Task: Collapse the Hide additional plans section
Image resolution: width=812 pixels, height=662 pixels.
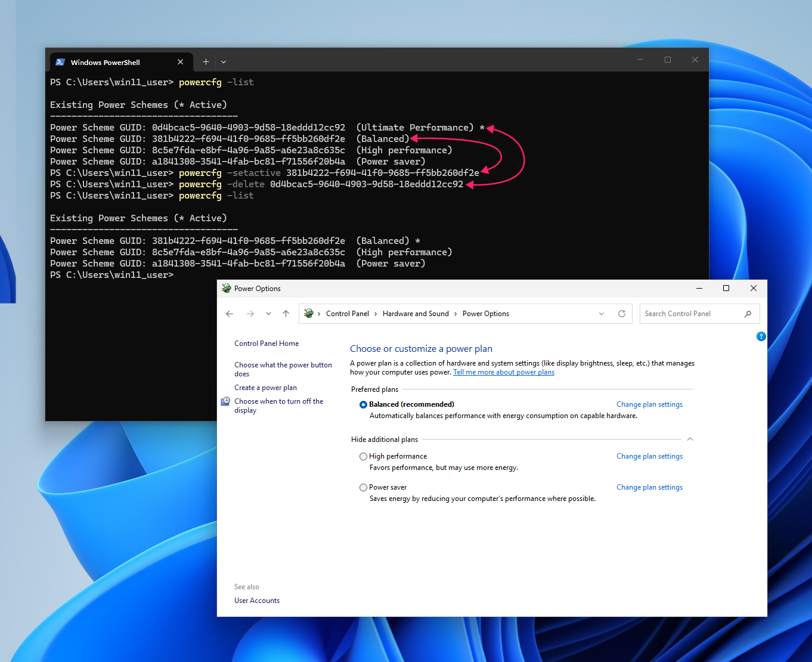Action: [x=690, y=439]
